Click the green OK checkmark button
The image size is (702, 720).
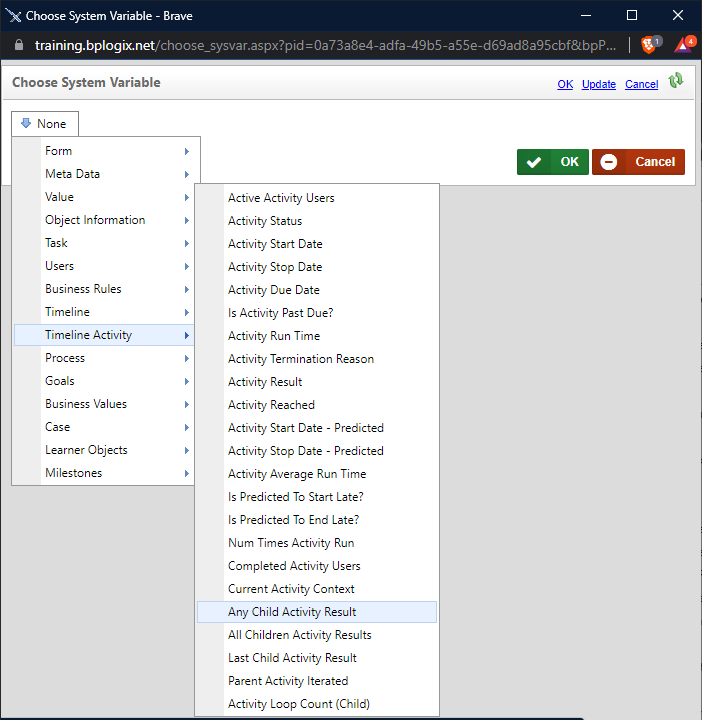coord(552,162)
